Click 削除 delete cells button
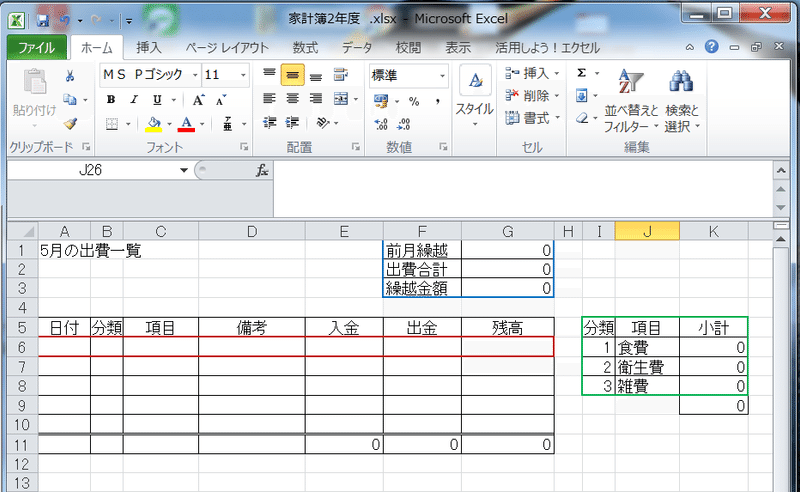The width and height of the screenshot is (800, 492). pyautogui.click(x=532, y=96)
